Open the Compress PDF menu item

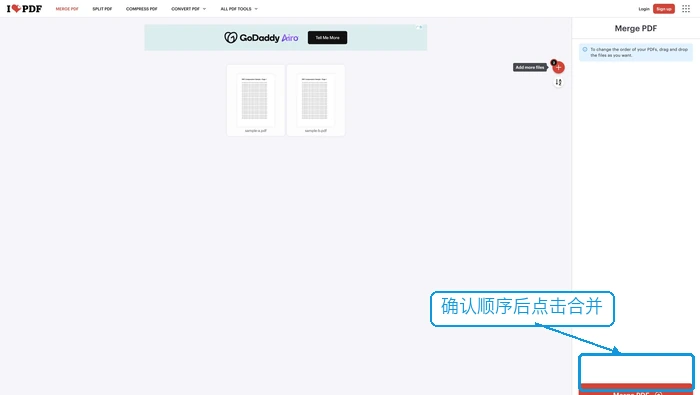coord(142,9)
